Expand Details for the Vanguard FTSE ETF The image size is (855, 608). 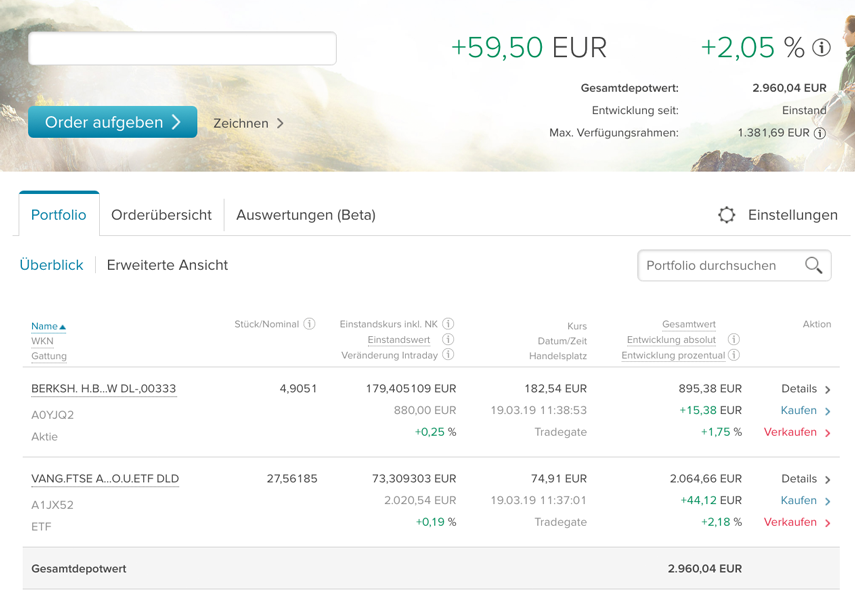(805, 479)
